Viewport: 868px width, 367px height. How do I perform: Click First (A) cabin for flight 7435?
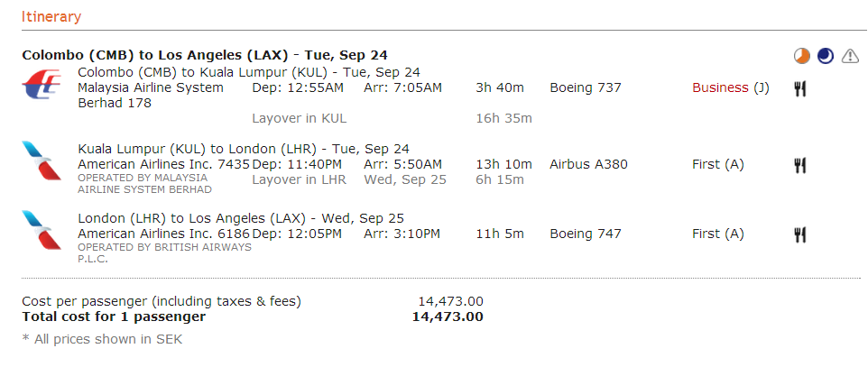tap(717, 165)
